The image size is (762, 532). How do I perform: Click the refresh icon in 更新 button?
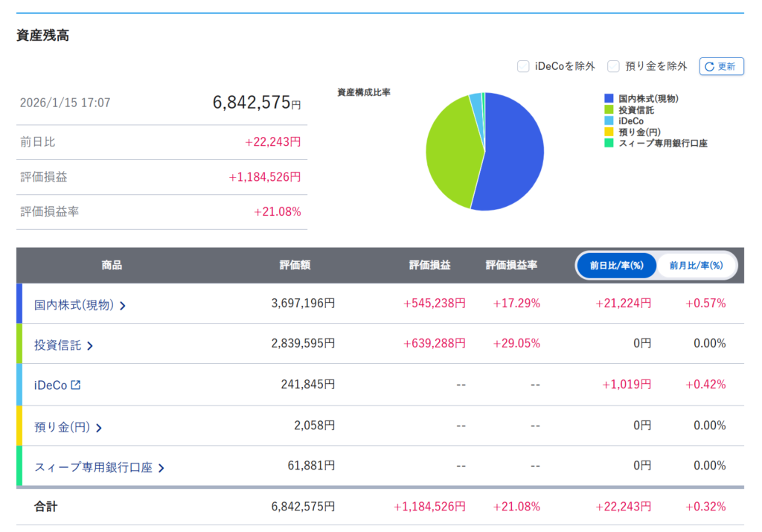click(x=709, y=66)
